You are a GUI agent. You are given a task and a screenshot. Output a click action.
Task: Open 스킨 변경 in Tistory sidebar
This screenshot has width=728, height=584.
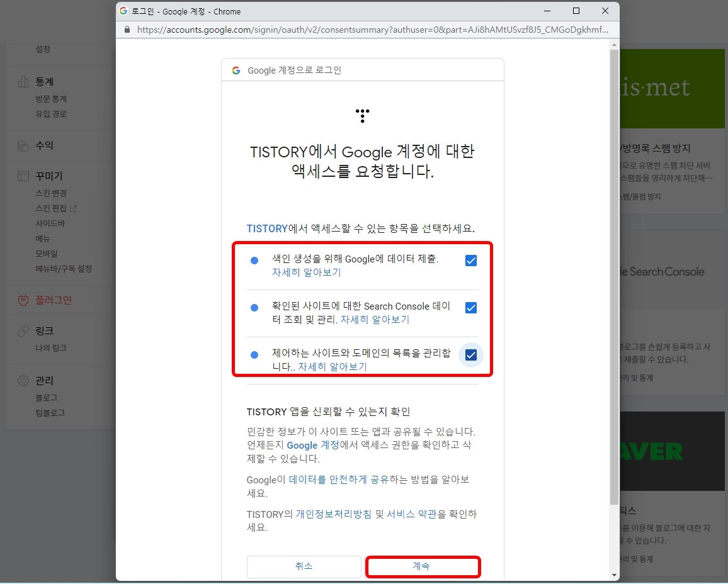tap(51, 193)
